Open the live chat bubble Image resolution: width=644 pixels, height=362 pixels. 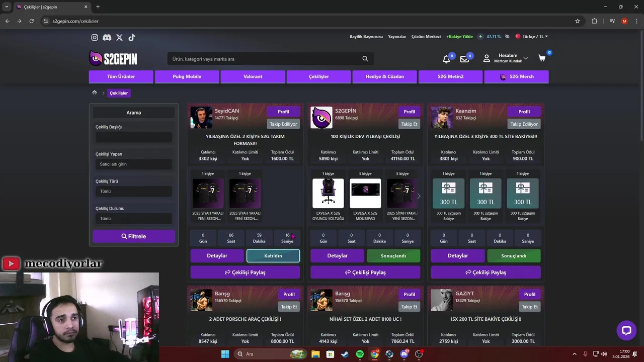(626, 330)
